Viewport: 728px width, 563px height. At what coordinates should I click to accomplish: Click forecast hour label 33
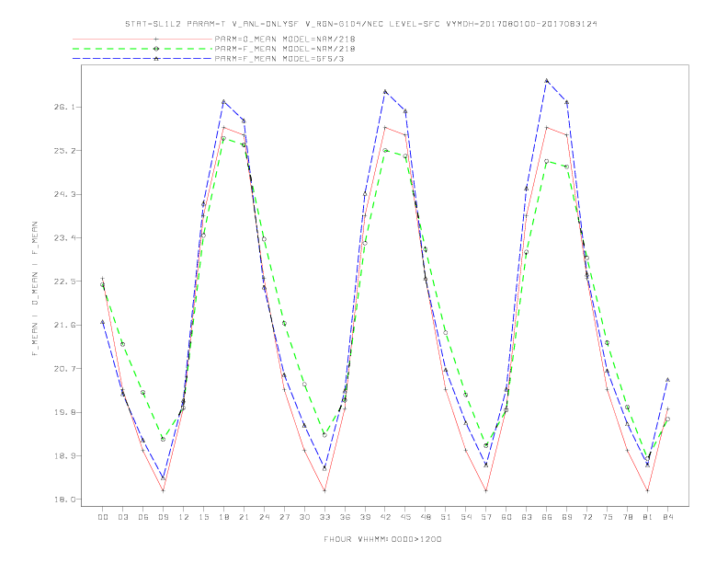pos(324,517)
